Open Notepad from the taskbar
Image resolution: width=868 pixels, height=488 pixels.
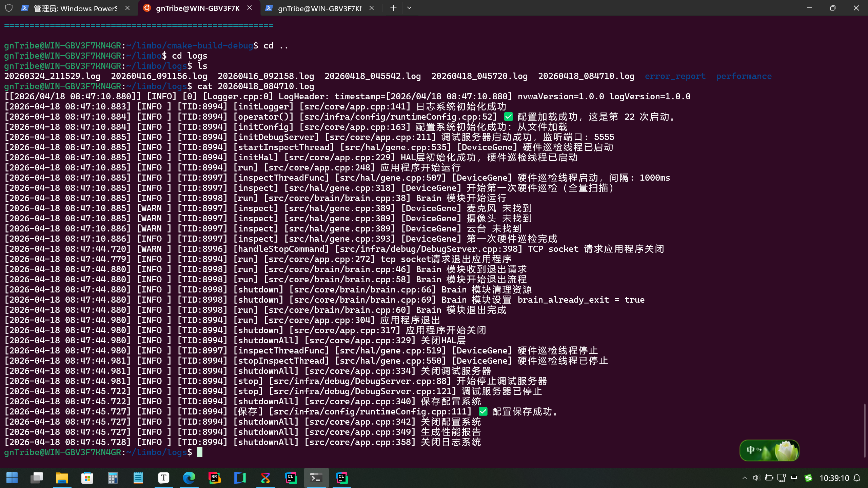click(138, 478)
